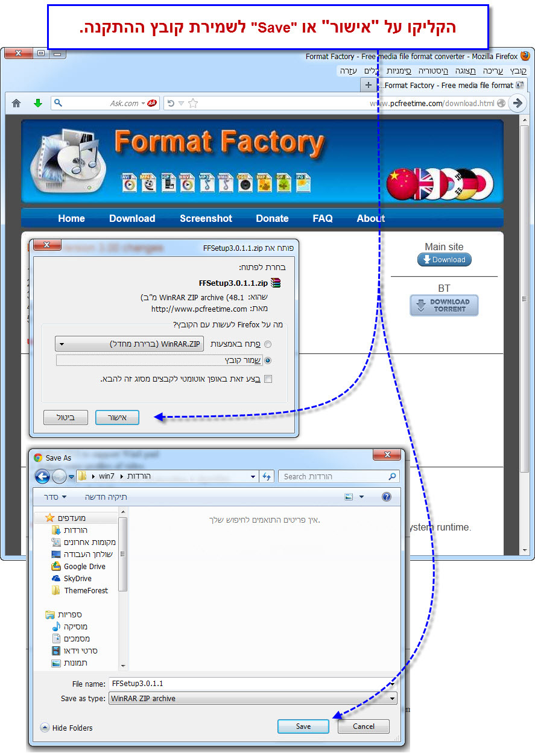Check the automatic action checkbox for this file type

[x=268, y=379]
